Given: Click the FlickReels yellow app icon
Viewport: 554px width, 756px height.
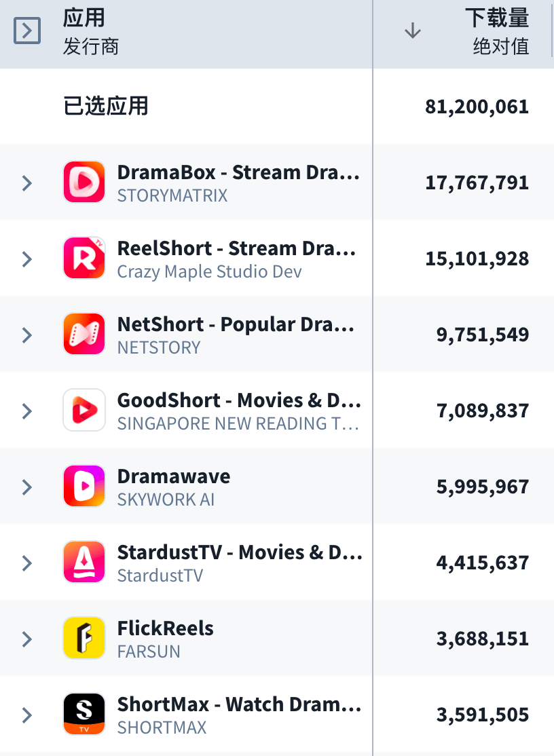Looking at the screenshot, I should click(x=84, y=638).
